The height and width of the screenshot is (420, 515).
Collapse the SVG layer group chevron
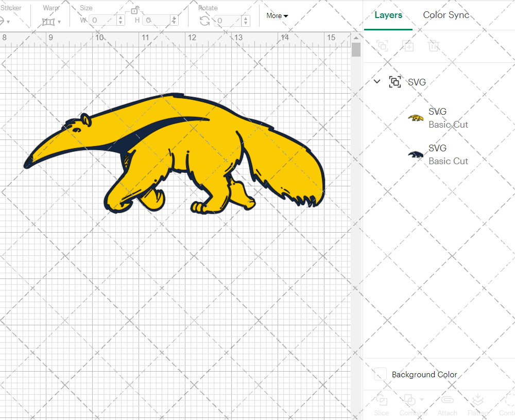376,81
